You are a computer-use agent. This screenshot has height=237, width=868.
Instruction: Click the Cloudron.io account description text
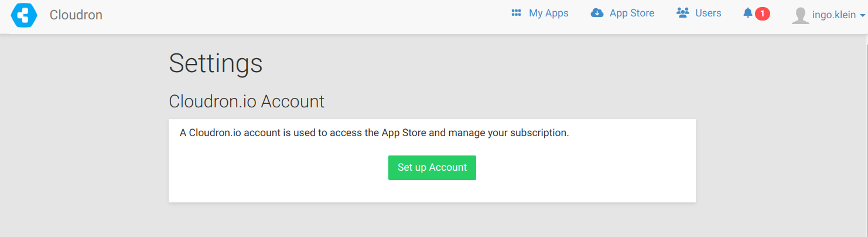tap(374, 133)
